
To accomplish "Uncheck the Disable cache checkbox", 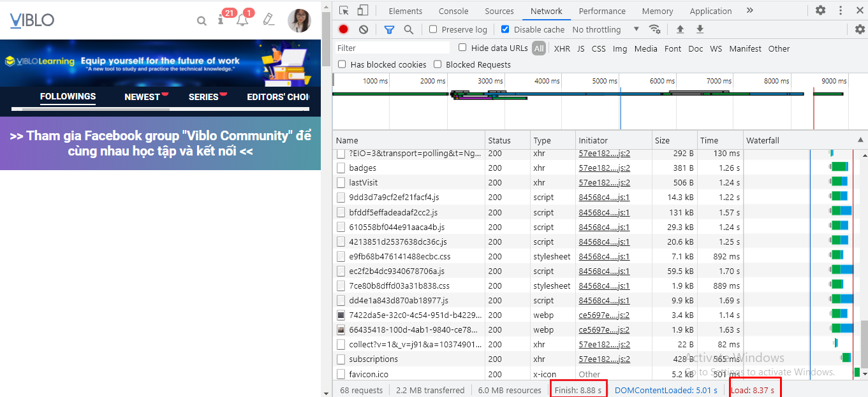I will click(505, 29).
